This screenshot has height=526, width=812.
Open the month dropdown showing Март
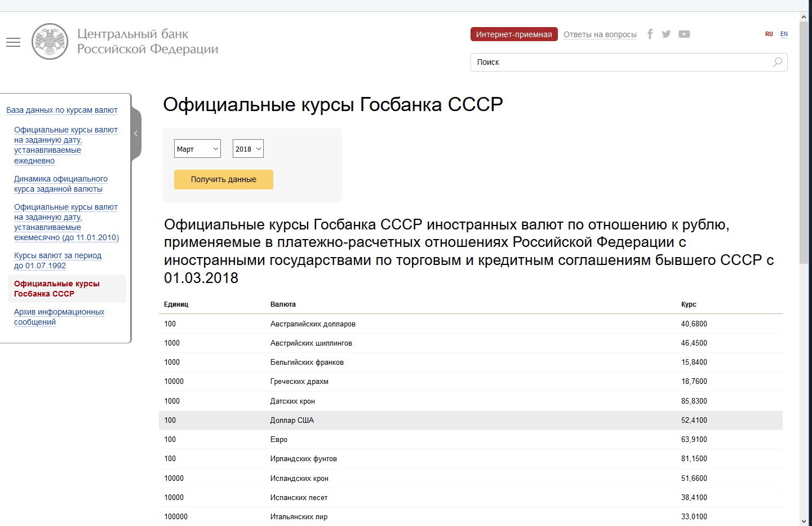click(x=197, y=149)
